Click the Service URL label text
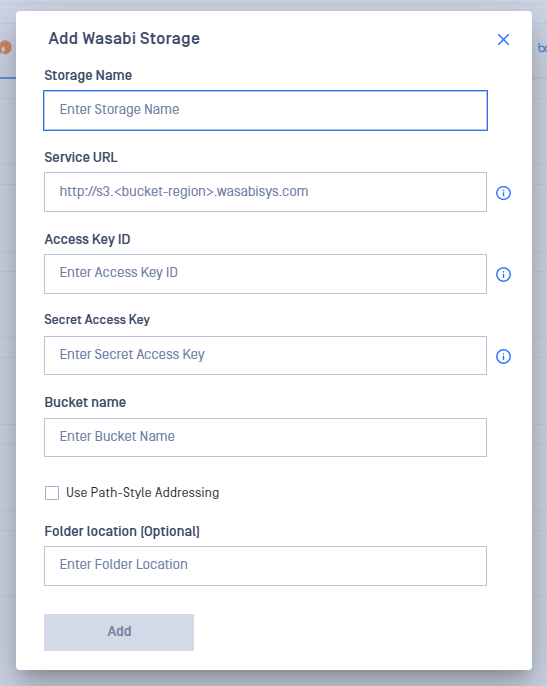The width and height of the screenshot is (547, 686). [81, 157]
